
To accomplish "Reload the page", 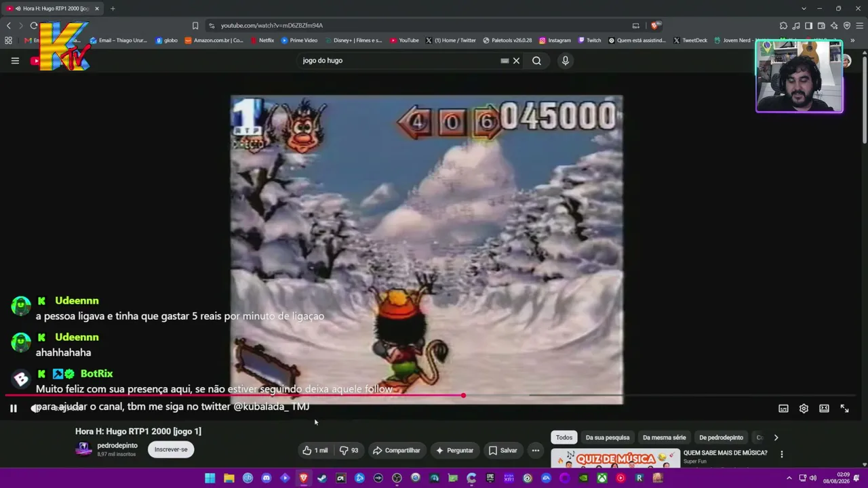I will coord(34,26).
